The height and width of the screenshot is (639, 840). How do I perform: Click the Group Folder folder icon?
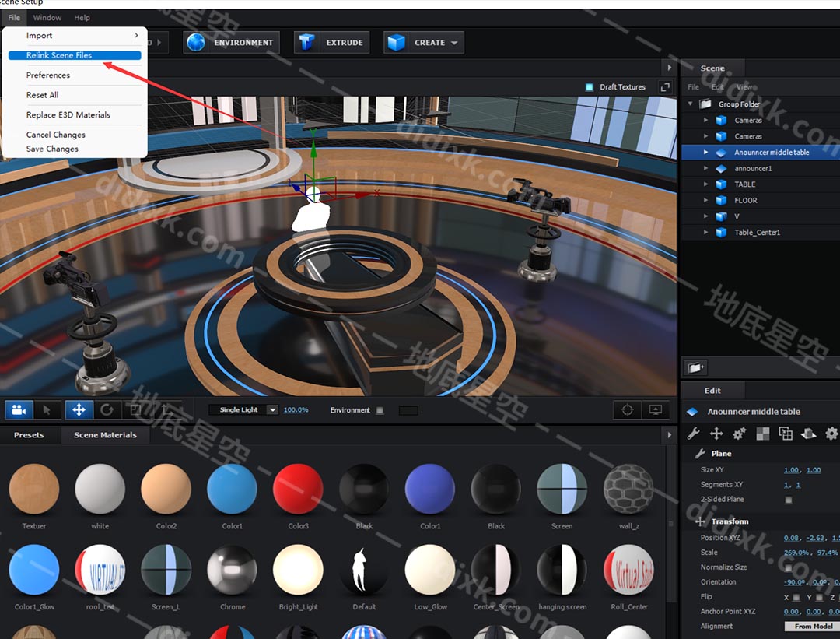705,104
